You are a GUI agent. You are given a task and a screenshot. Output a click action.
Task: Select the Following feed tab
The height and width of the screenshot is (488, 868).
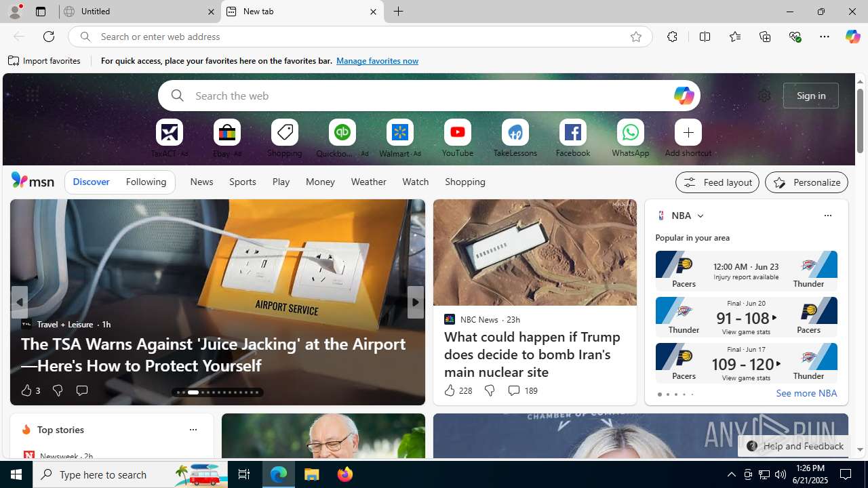point(146,182)
